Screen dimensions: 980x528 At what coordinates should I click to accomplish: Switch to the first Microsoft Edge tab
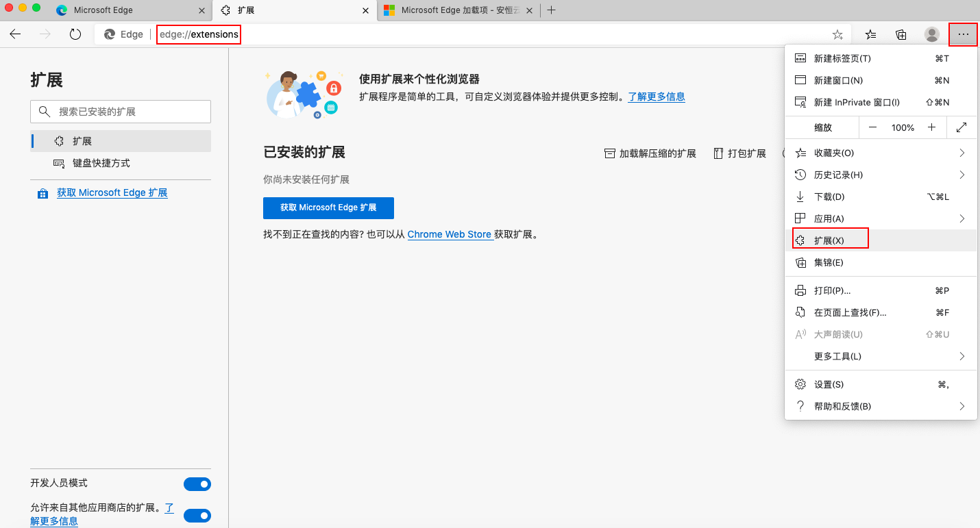click(130, 10)
